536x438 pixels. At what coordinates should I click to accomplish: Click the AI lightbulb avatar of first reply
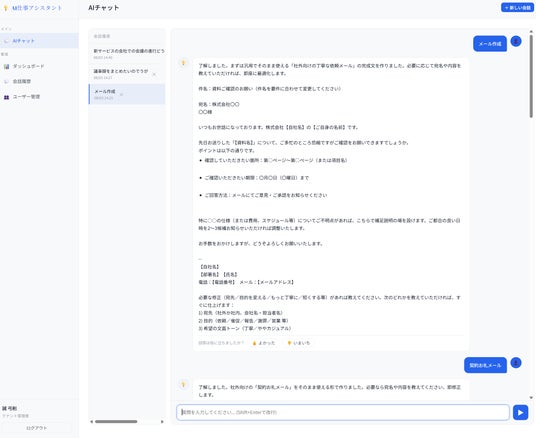point(184,63)
